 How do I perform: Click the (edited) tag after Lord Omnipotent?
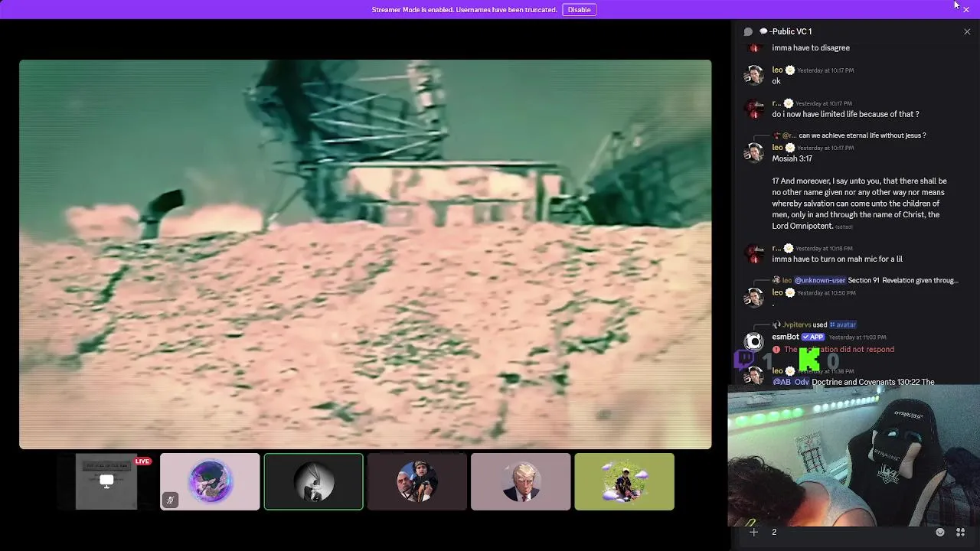[844, 227]
